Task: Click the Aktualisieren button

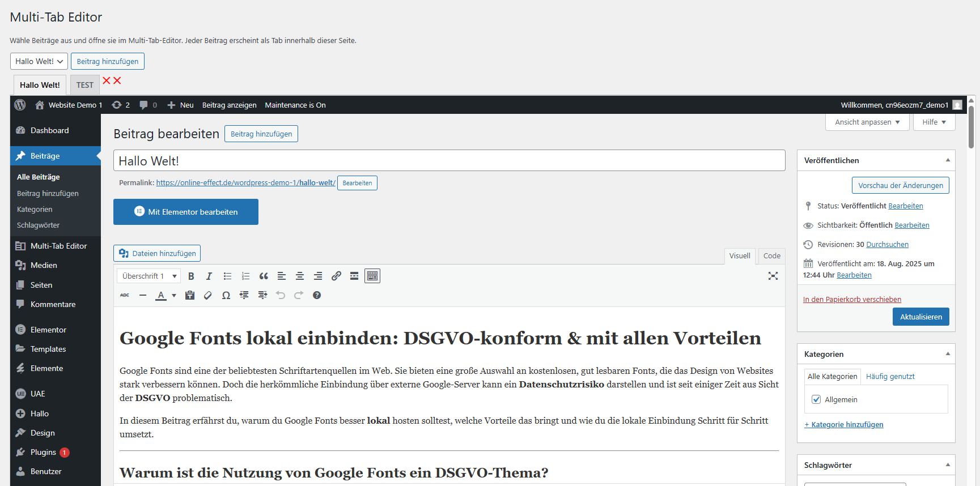Action: (x=920, y=317)
